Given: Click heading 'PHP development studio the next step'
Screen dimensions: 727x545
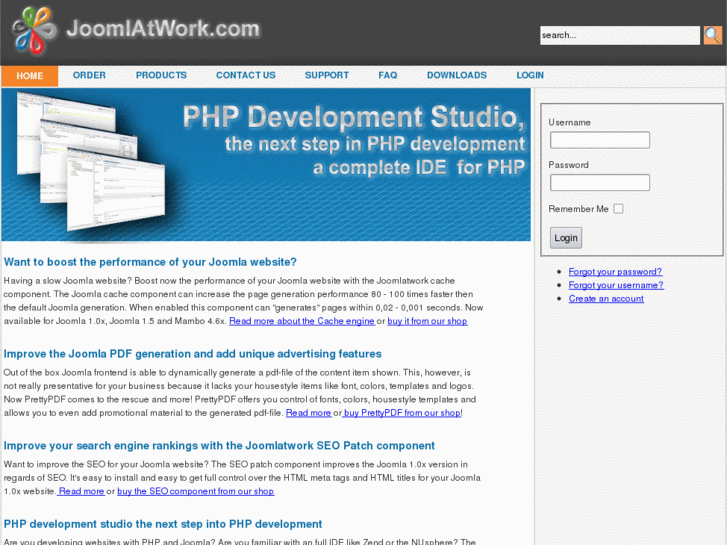Looking at the screenshot, I should pos(163,524).
